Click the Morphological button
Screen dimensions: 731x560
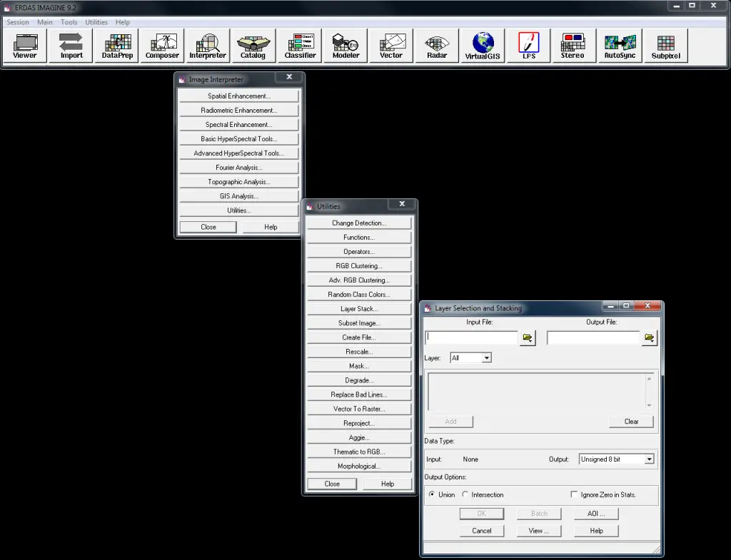click(359, 466)
